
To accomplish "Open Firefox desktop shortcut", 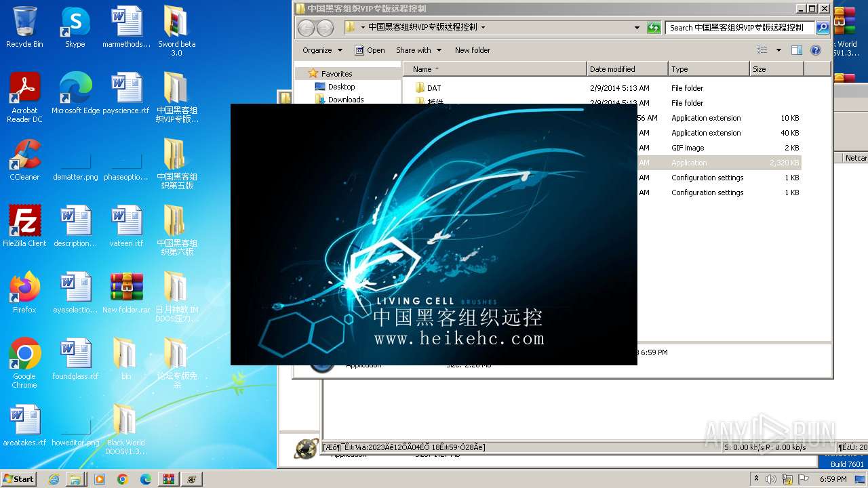I will (x=24, y=292).
